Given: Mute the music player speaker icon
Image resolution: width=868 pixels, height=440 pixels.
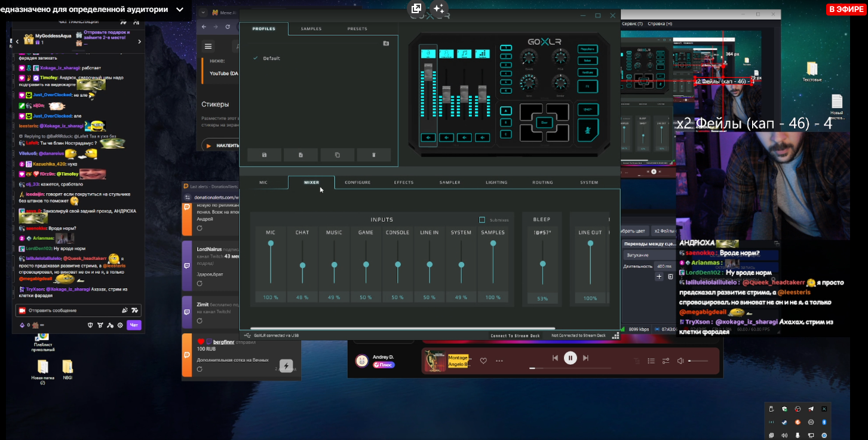Looking at the screenshot, I should click(x=680, y=360).
